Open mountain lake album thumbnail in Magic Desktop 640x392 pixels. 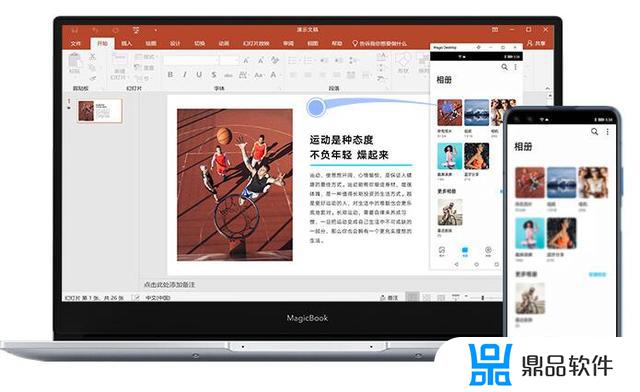[476, 112]
